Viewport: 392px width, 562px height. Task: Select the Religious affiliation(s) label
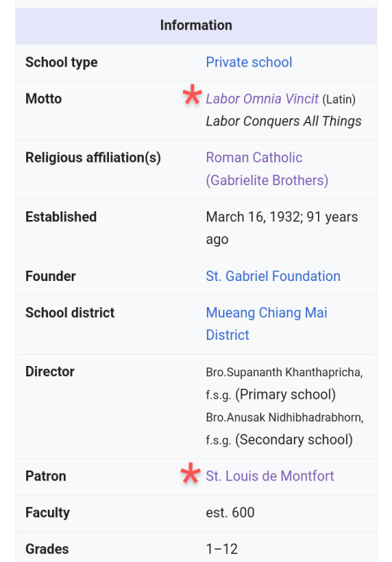click(x=93, y=158)
